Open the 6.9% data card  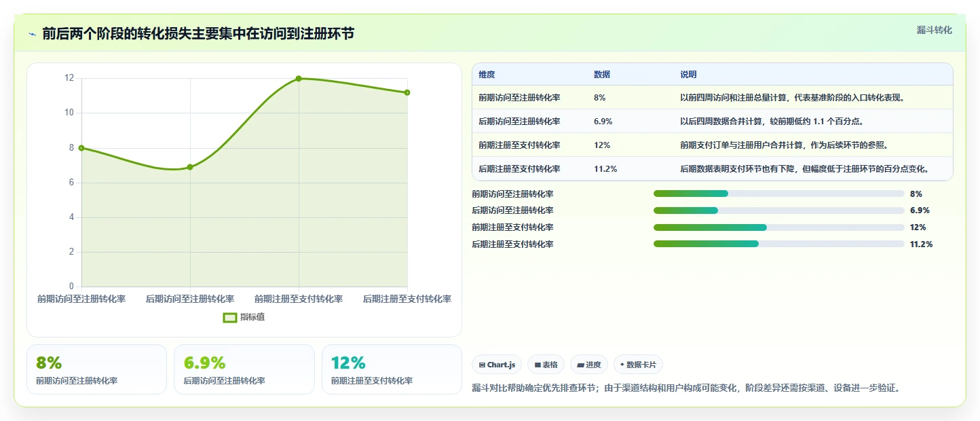pos(244,369)
